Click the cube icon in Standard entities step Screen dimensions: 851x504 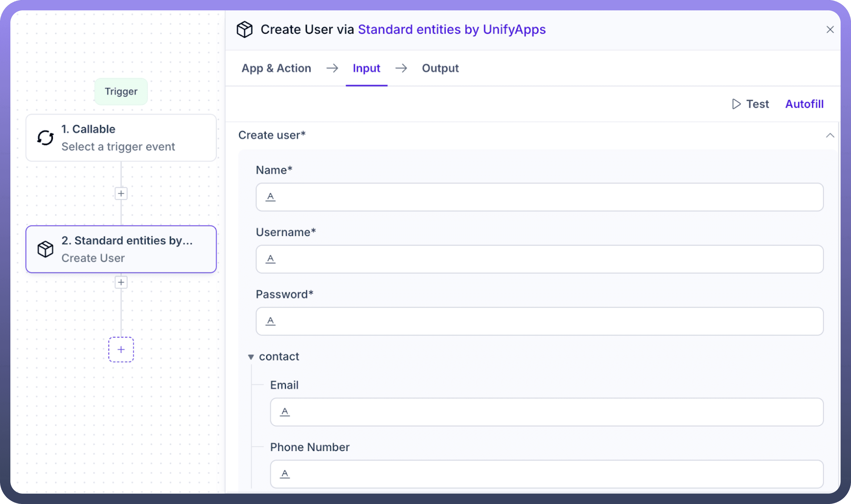pyautogui.click(x=45, y=249)
